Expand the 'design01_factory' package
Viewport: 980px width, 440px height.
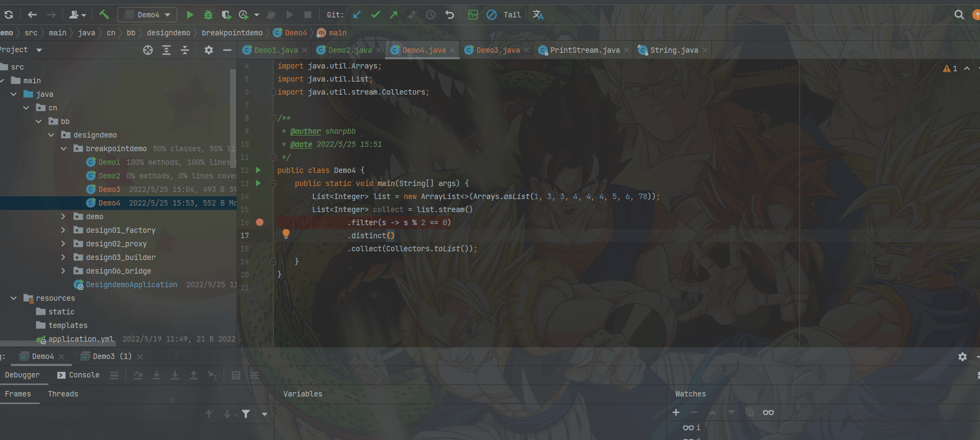[63, 230]
